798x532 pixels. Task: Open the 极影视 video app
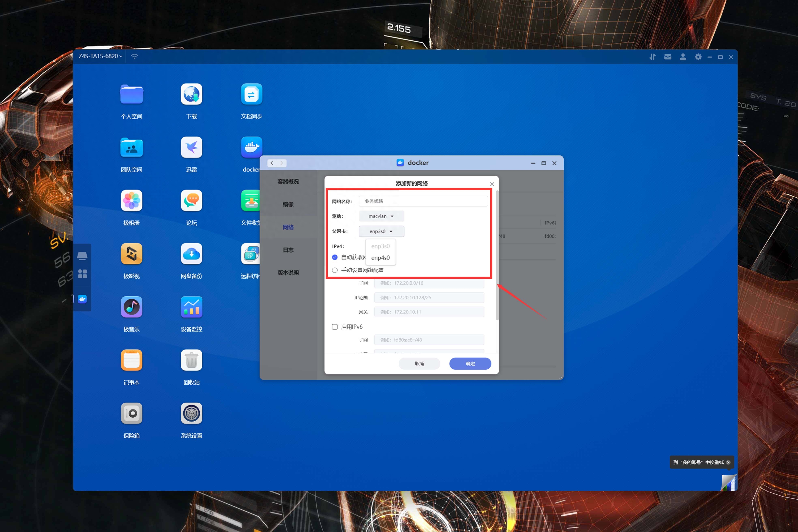[x=132, y=254]
